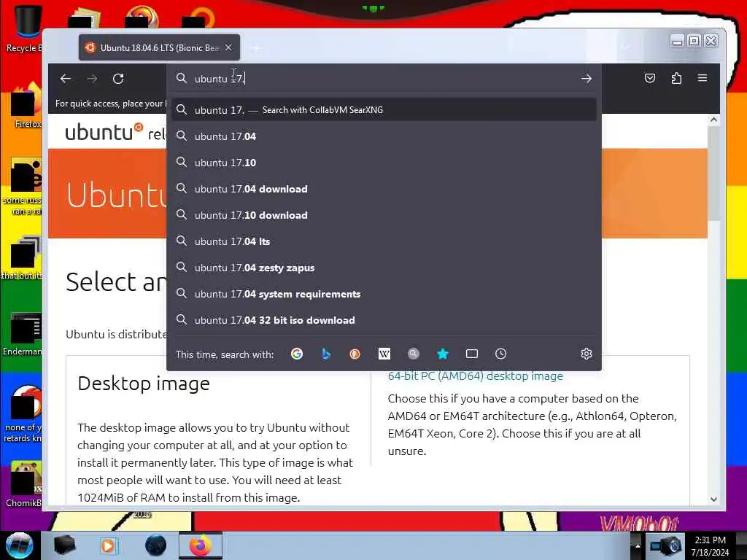Choose suggestion 'ubuntu 17.04 system requirements'
This screenshot has width=747, height=560.
pyautogui.click(x=384, y=294)
